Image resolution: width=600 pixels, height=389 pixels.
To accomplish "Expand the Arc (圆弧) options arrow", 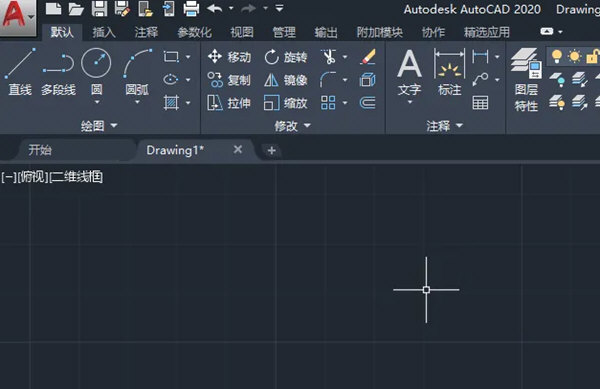I will pos(137,102).
